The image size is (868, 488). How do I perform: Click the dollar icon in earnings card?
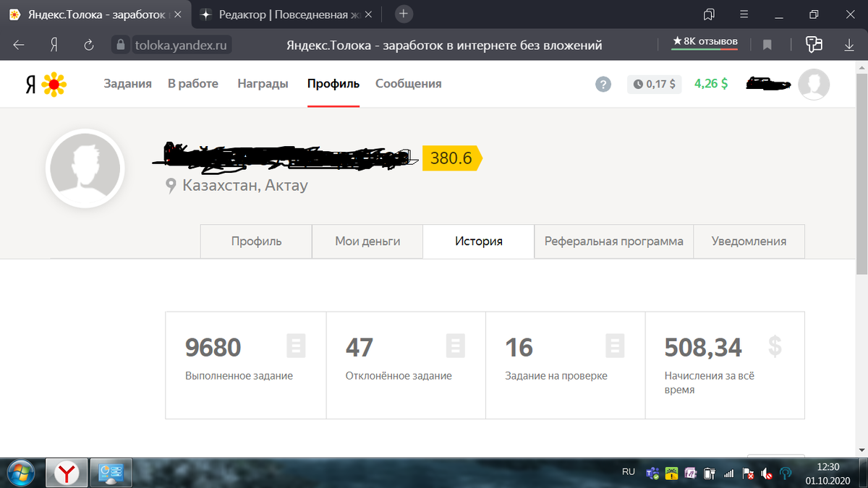(x=775, y=346)
